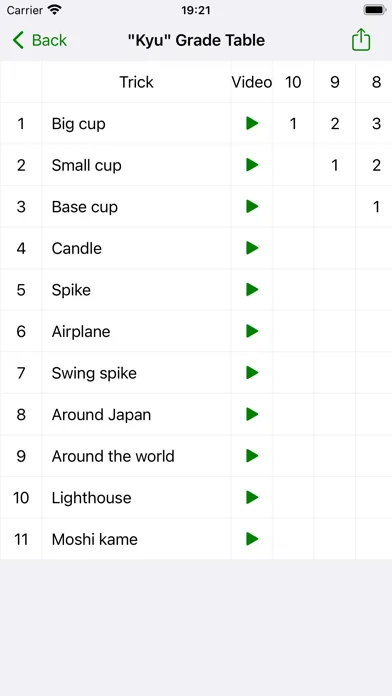Play the Big cup trick video
This screenshot has height=696, width=392.
click(x=252, y=123)
